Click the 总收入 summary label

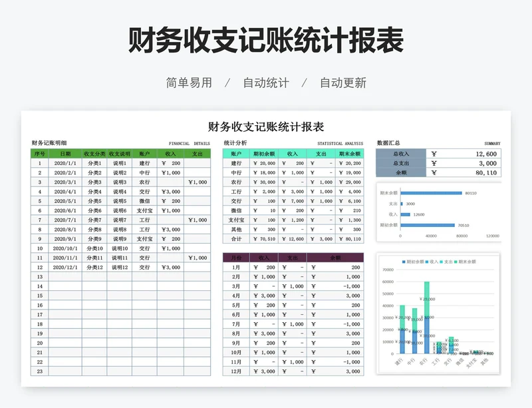[401, 154]
